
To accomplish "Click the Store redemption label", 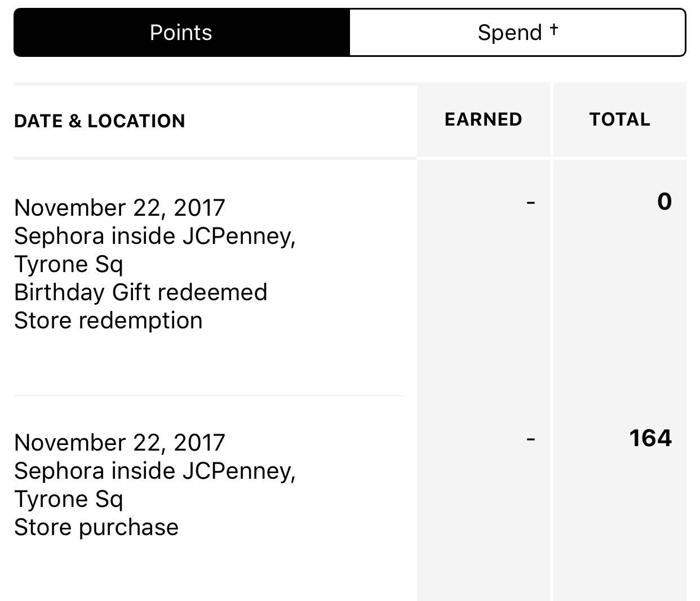I will coord(108,320).
